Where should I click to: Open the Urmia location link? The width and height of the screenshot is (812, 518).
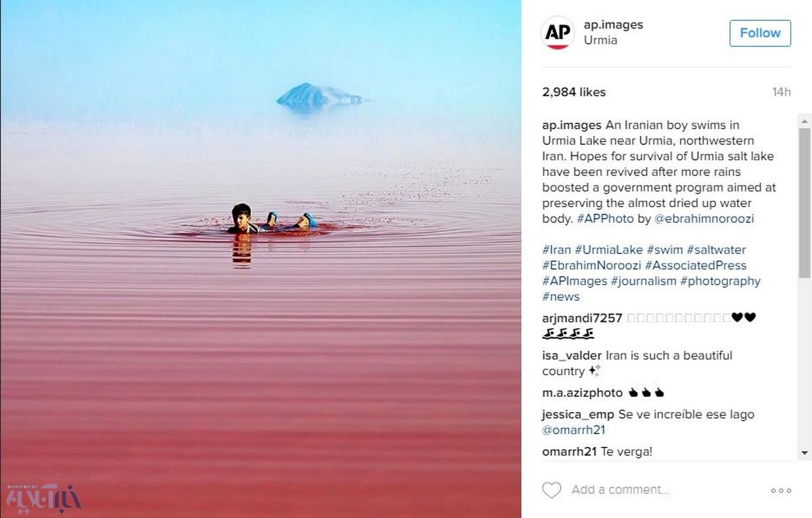pos(600,41)
